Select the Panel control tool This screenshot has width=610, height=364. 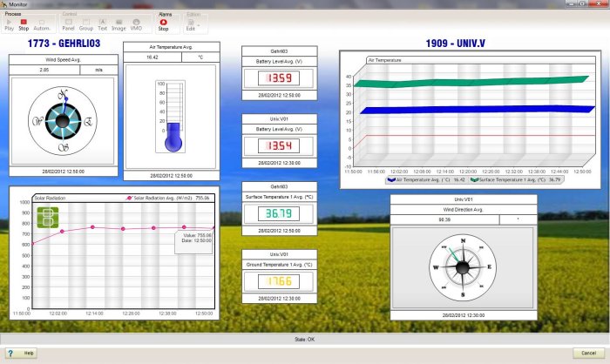click(68, 24)
